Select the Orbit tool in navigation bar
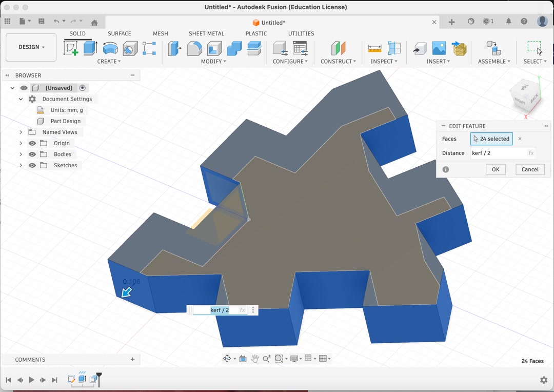This screenshot has width=554, height=392. [x=227, y=358]
